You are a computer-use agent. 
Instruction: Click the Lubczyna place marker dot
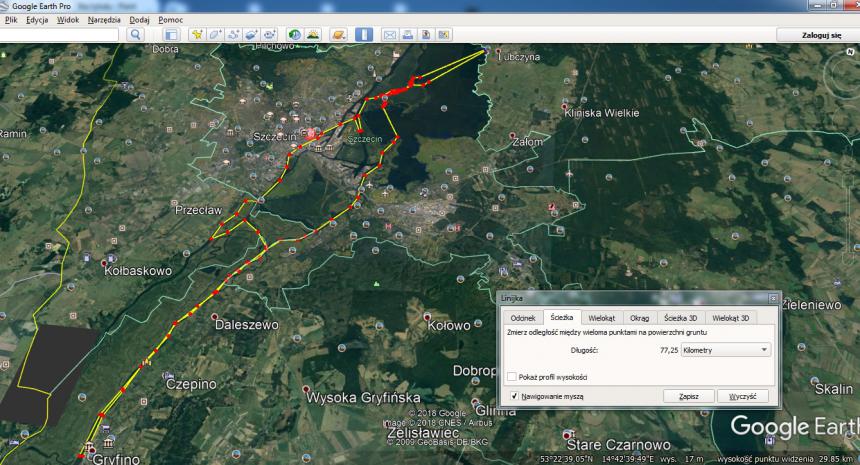(x=499, y=51)
